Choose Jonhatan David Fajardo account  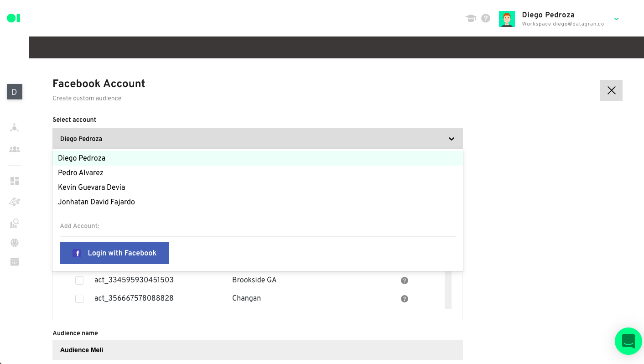coord(258,202)
